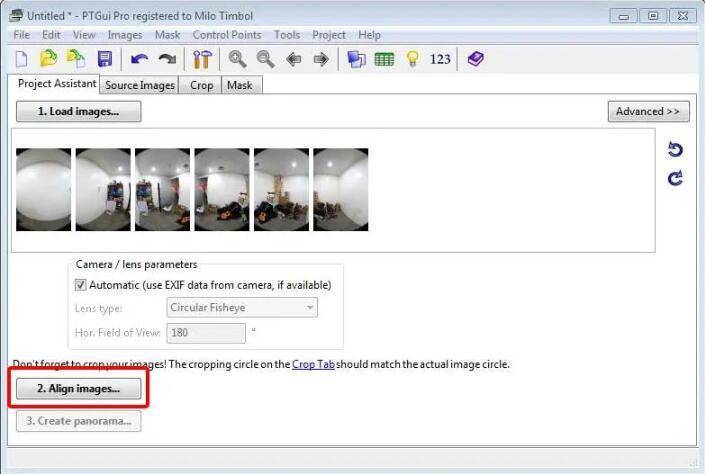Image resolution: width=705 pixels, height=474 pixels.
Task: Switch to the Source Images tab
Action: coord(140,86)
